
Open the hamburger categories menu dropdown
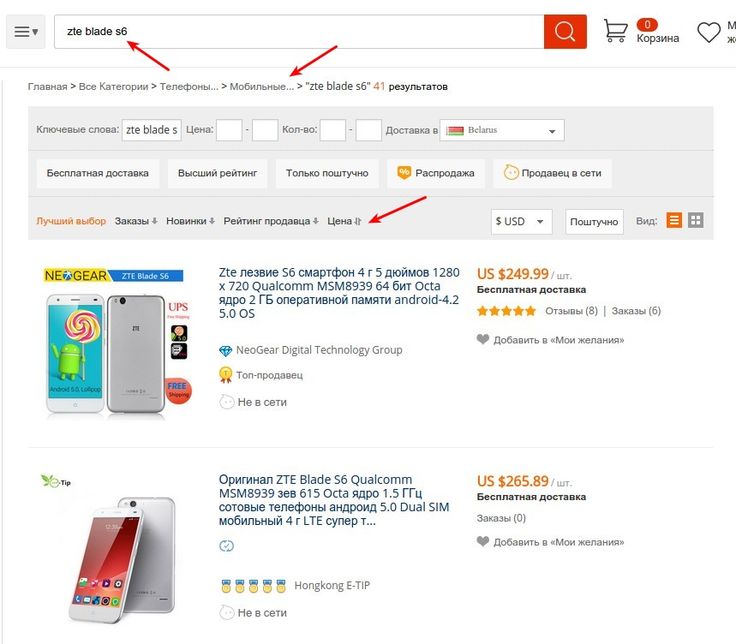pyautogui.click(x=26, y=31)
